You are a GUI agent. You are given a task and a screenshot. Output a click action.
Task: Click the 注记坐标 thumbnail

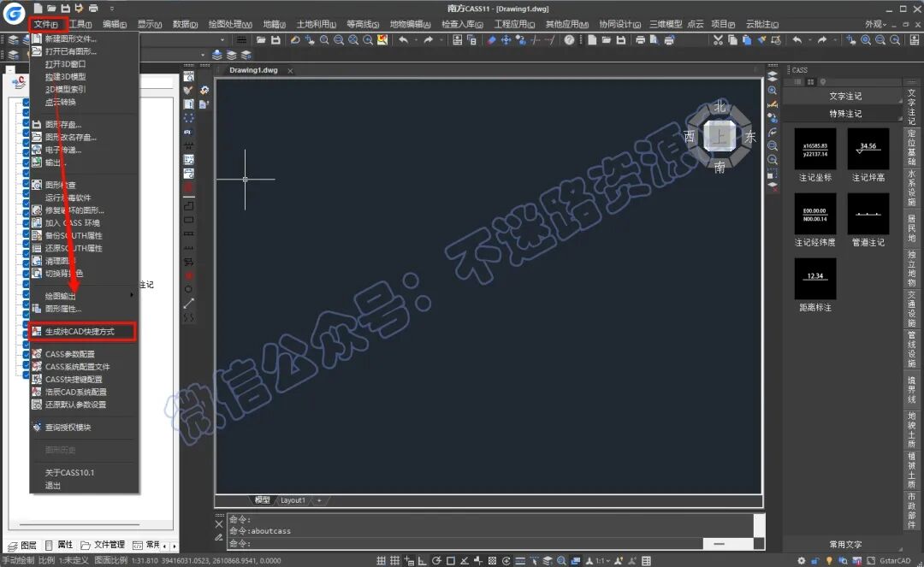815,149
